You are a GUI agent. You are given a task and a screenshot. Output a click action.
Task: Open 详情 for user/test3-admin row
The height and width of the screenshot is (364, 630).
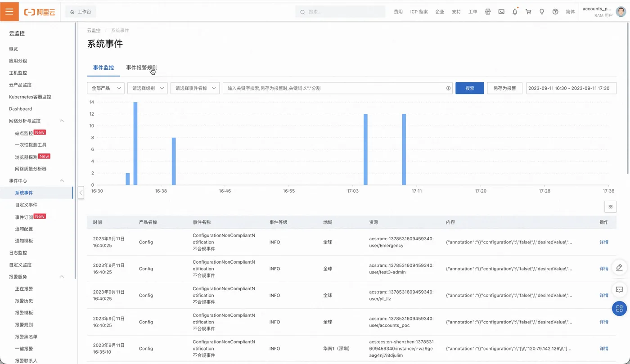[x=604, y=269]
